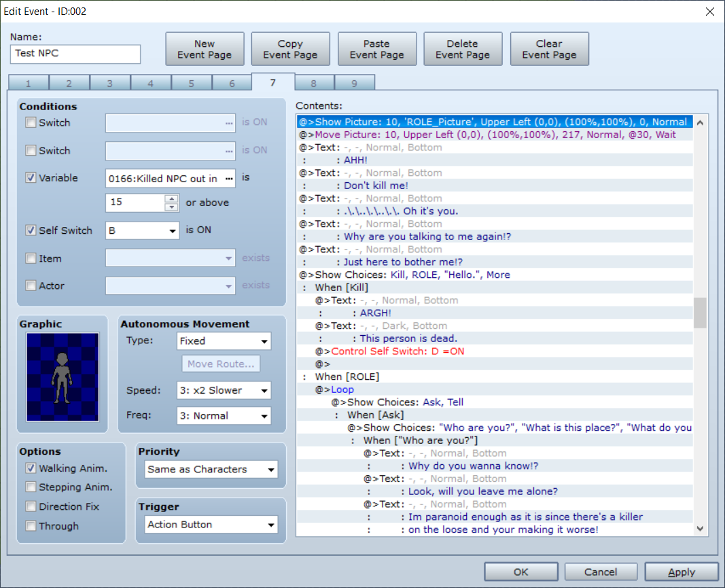Open the Trigger Action Button dropdown
The image size is (725, 588).
[x=211, y=525]
